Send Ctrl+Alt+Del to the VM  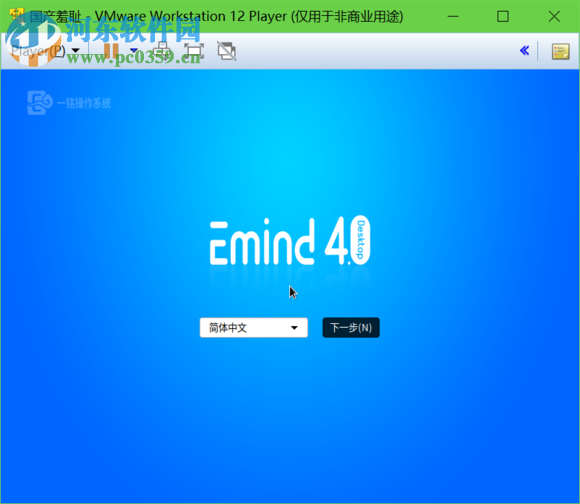coord(162,51)
